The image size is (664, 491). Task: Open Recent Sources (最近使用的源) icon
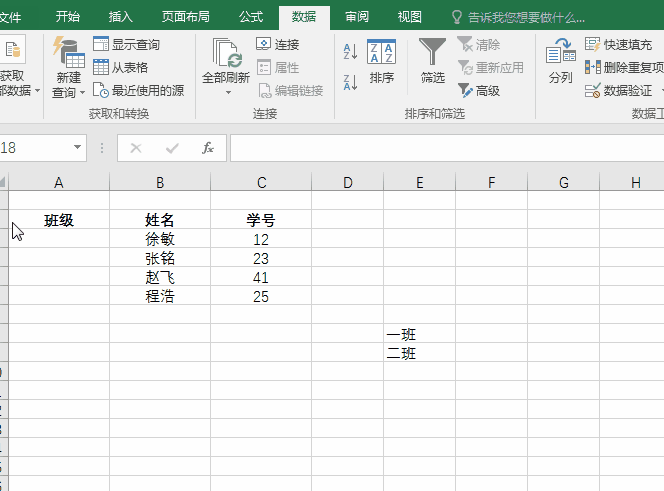click(101, 90)
